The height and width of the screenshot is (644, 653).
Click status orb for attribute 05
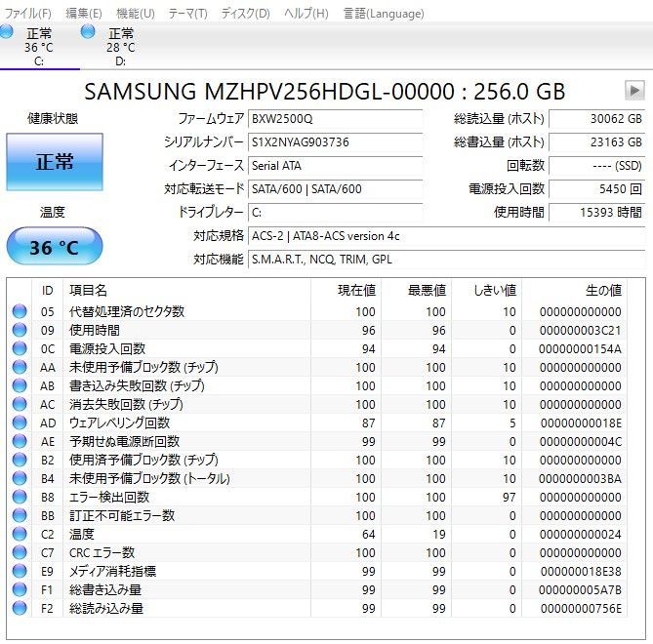[20, 311]
